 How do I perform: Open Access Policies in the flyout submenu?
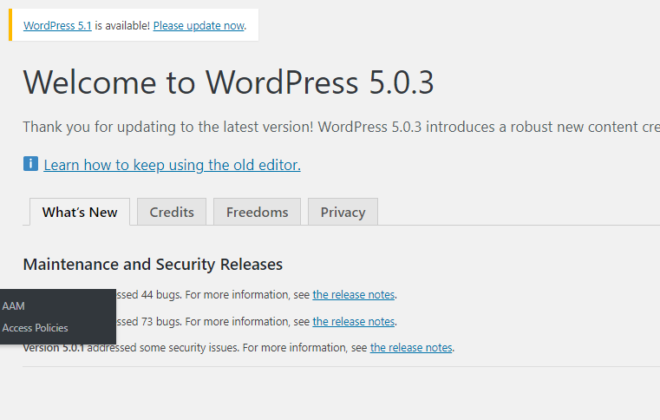point(35,328)
